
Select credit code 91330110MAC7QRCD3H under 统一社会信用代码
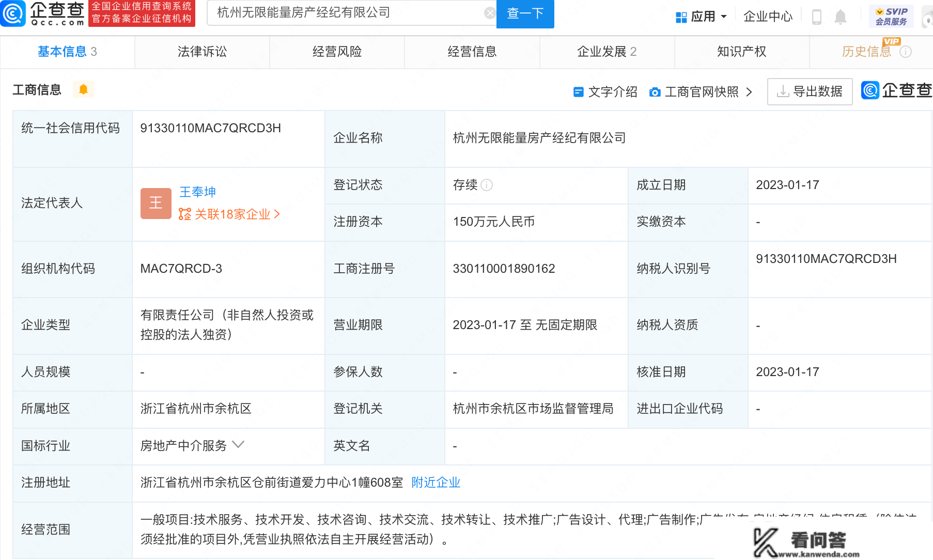pos(211,128)
